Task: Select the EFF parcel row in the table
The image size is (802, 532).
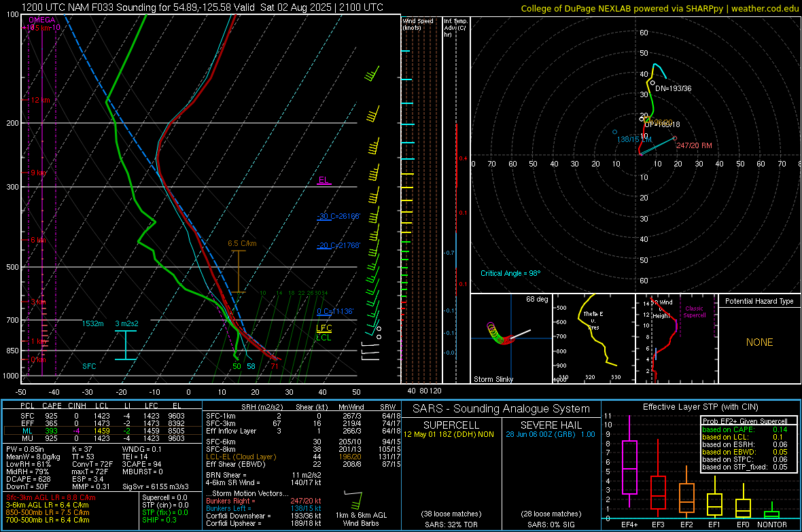Action: [103, 423]
